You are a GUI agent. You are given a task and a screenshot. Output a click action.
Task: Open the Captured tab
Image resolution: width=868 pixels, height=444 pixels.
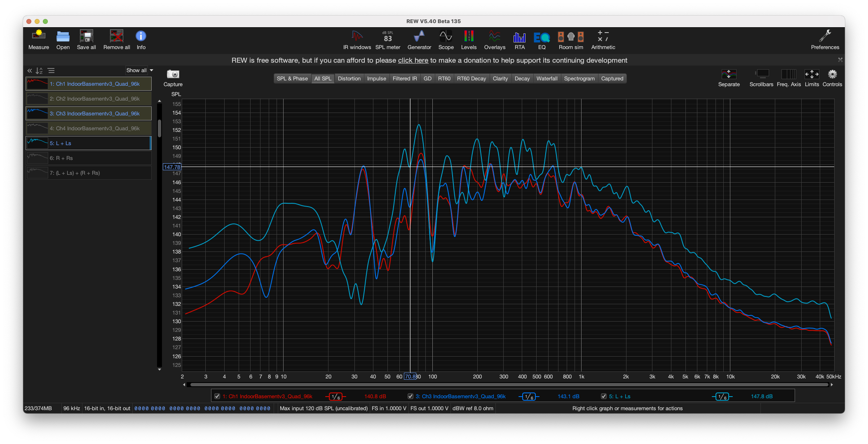click(x=612, y=78)
